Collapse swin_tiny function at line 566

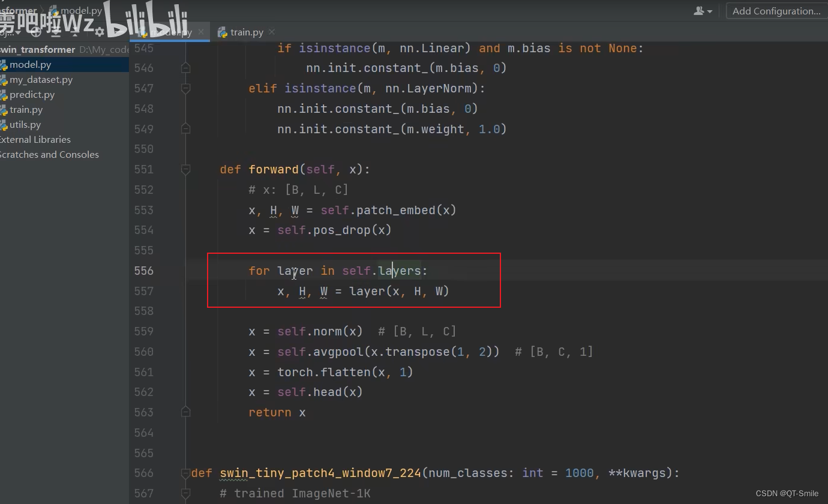[185, 473]
